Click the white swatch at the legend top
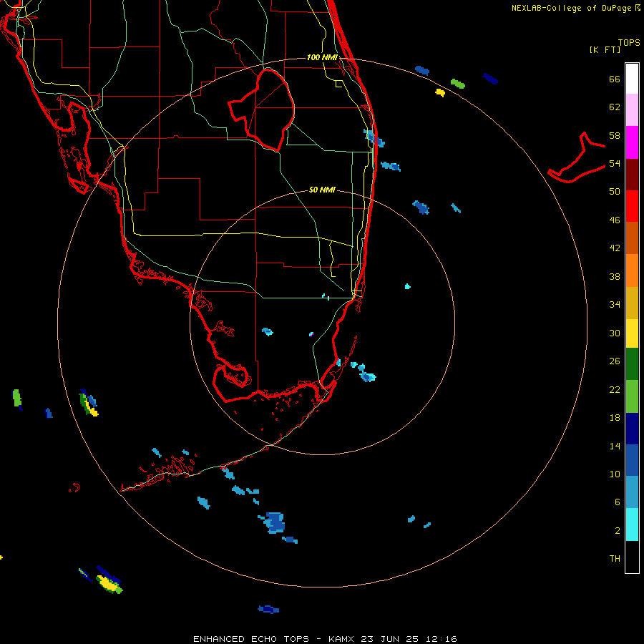 tap(632, 79)
